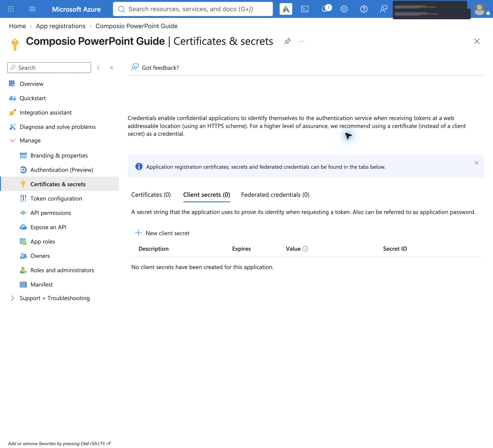Select the Client secrets (0) tab
This screenshot has height=448, width=493.
pos(207,195)
